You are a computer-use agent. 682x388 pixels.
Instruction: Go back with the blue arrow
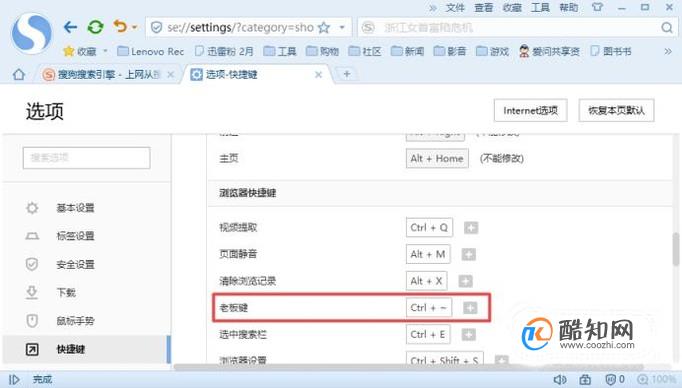click(x=70, y=27)
